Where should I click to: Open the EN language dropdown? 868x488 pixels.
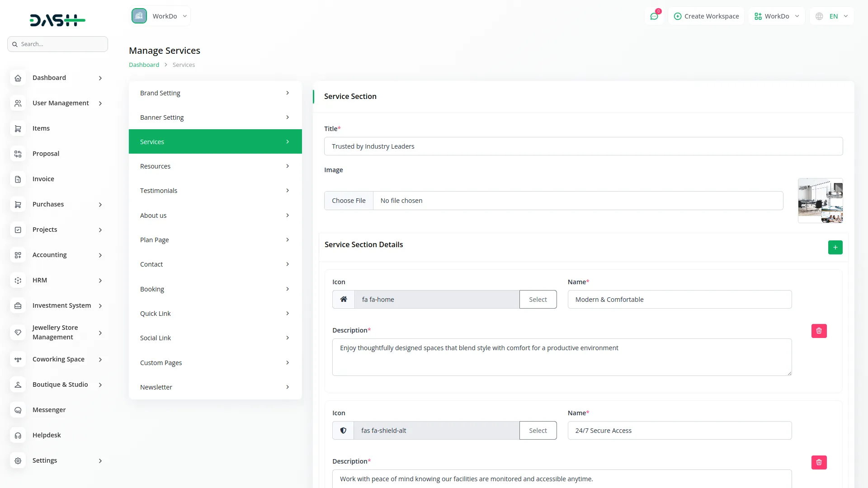[832, 16]
